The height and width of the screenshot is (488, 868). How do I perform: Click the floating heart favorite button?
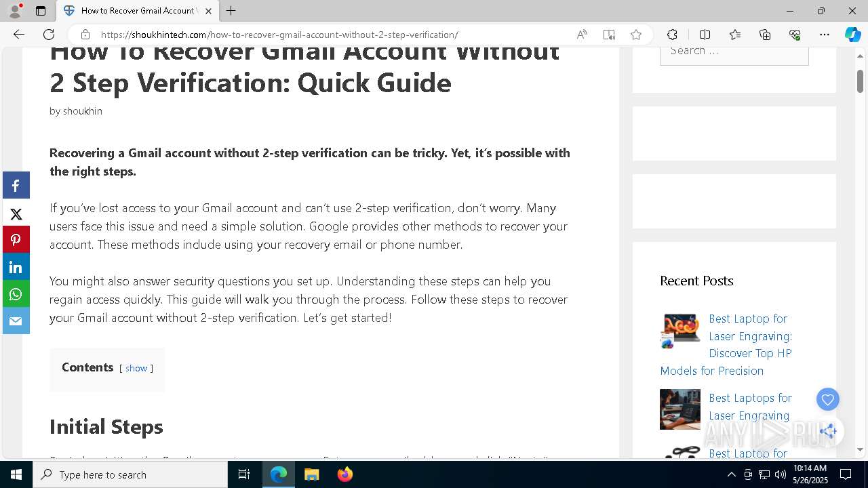(827, 399)
